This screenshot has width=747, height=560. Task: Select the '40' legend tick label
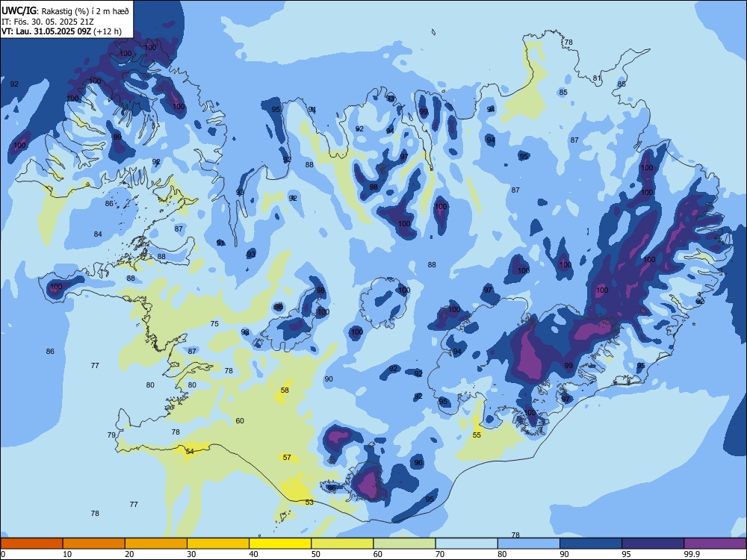click(x=253, y=554)
